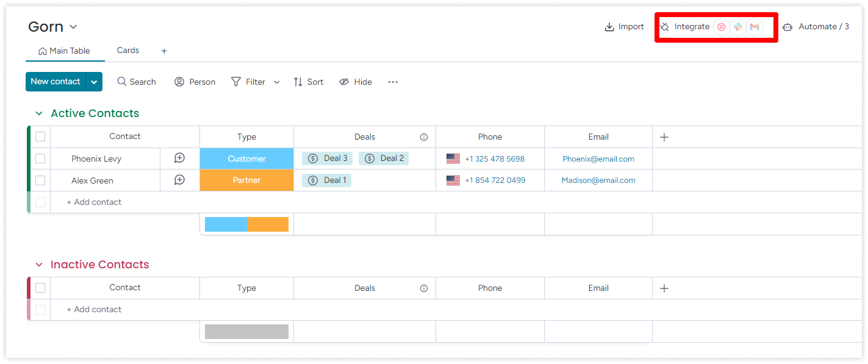
Task: Switch to the Main Table tab
Action: [x=65, y=51]
